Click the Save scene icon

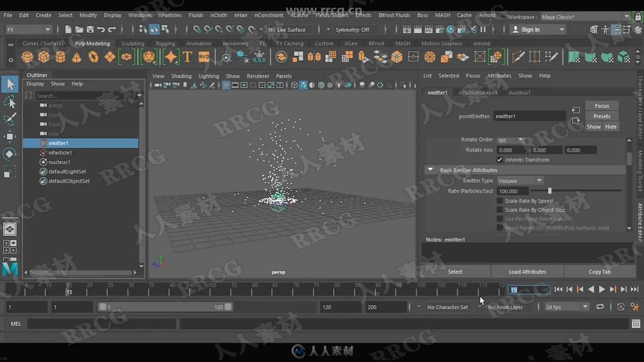point(90,29)
